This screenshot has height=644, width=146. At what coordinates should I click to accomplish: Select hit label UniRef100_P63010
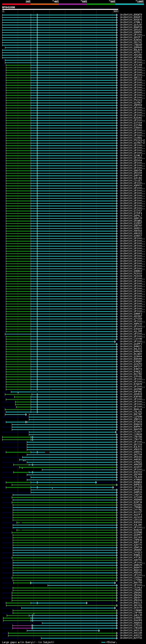coord(131,273)
